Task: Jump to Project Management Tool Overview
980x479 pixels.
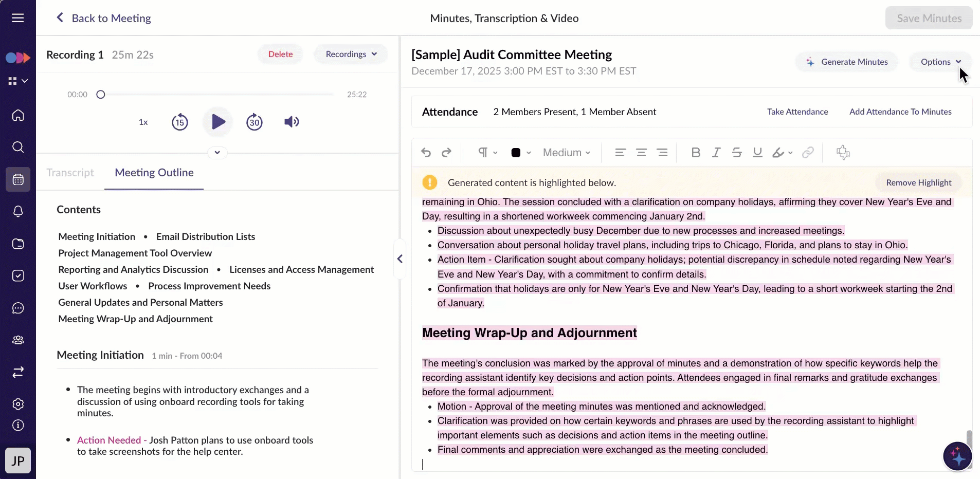Action: [135, 253]
